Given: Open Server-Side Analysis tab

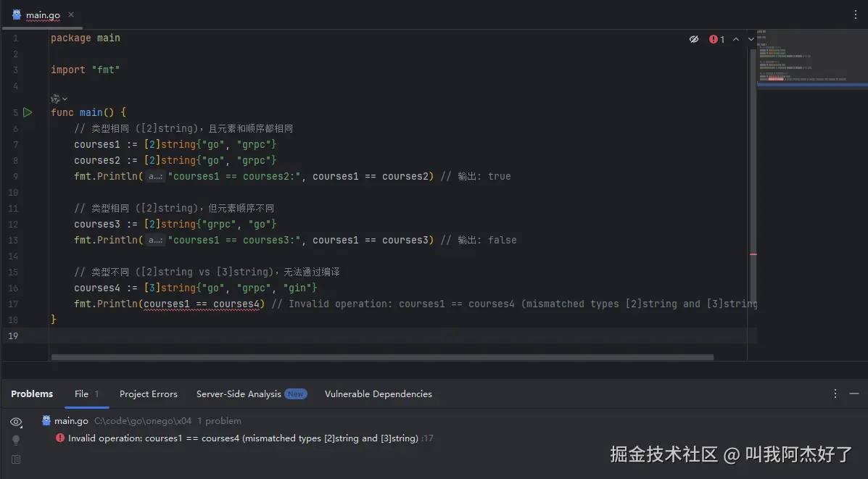Looking at the screenshot, I should 252,393.
